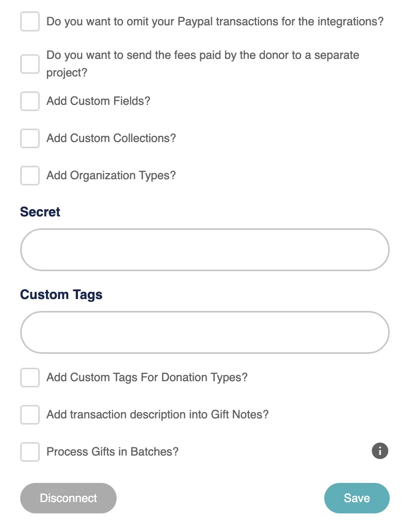Check the Add Custom Fields box
Viewport: 413px width, 532px height.
coord(30,101)
